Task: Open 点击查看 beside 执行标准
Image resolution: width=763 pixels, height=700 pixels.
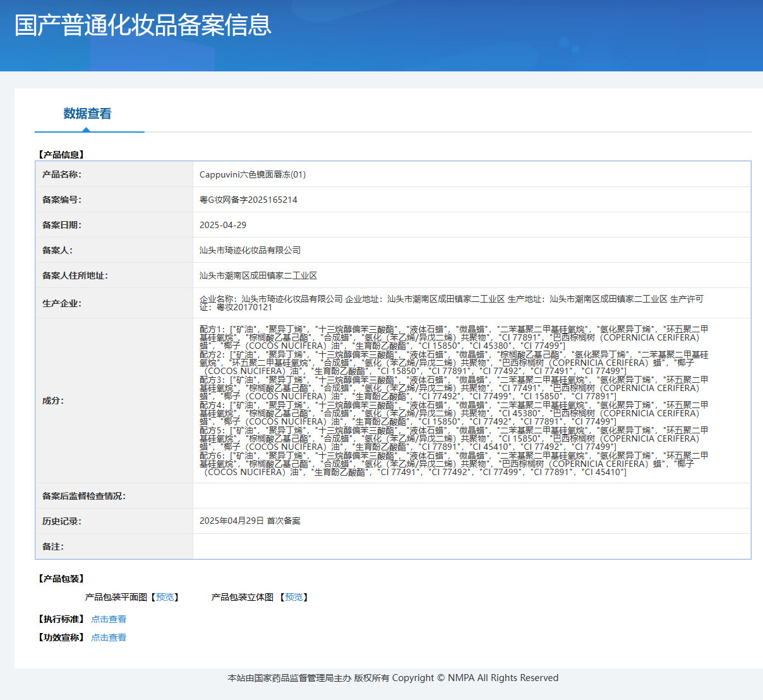Action: pyautogui.click(x=109, y=619)
